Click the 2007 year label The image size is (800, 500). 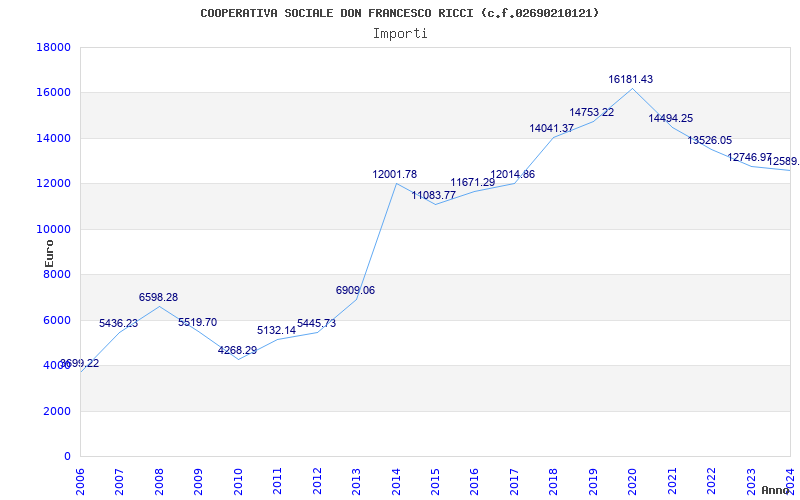point(119,482)
